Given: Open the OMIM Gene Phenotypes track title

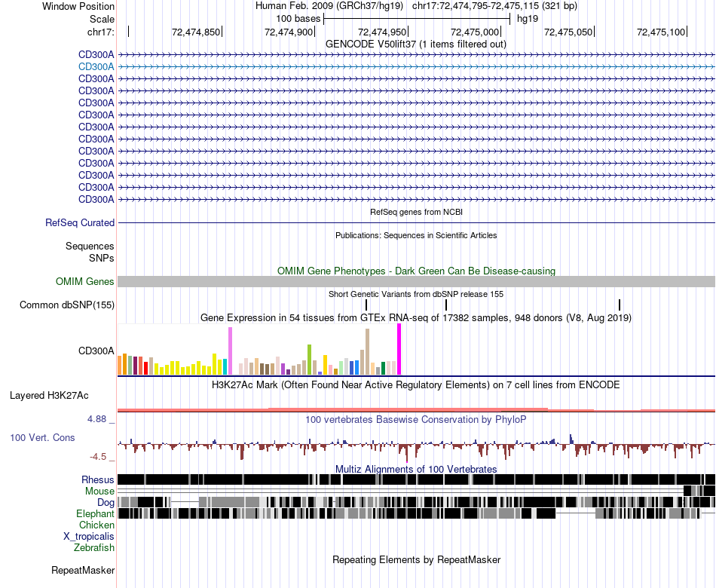Looking at the screenshot, I should 416,271.
